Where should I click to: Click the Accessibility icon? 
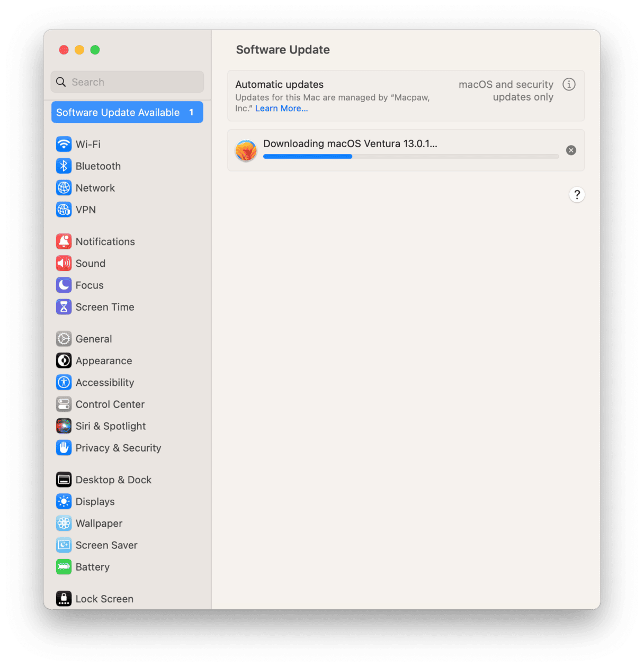[x=64, y=382]
